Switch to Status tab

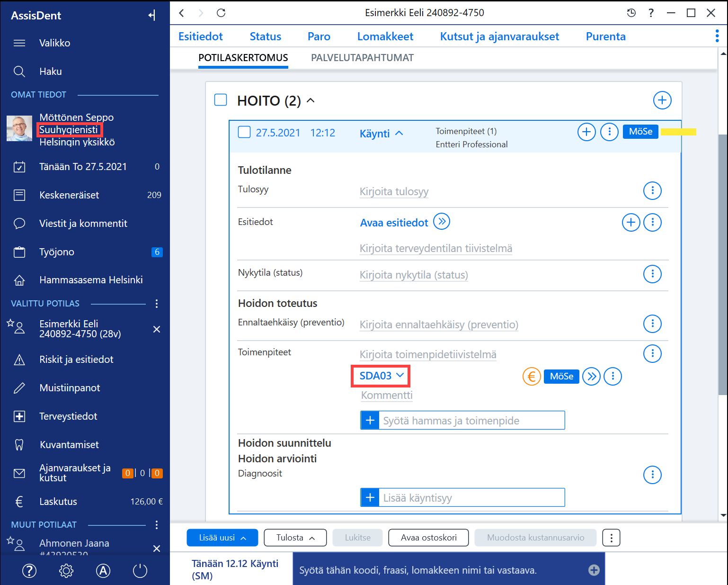(266, 36)
